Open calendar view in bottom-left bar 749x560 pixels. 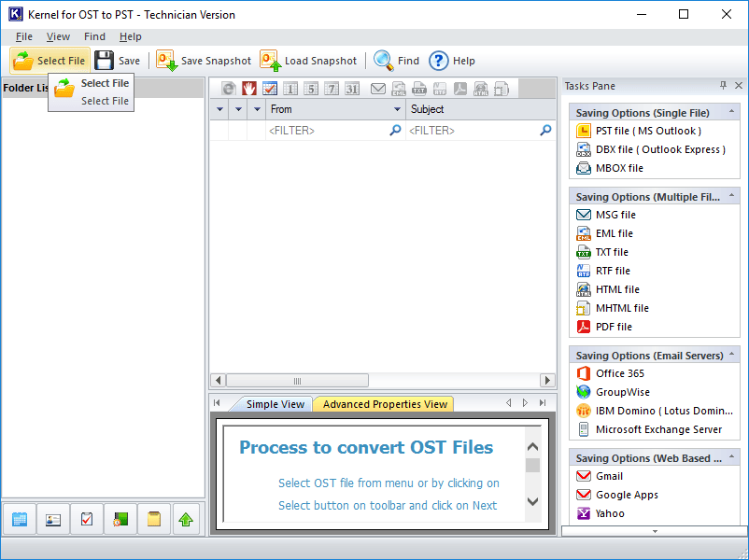tap(19, 519)
